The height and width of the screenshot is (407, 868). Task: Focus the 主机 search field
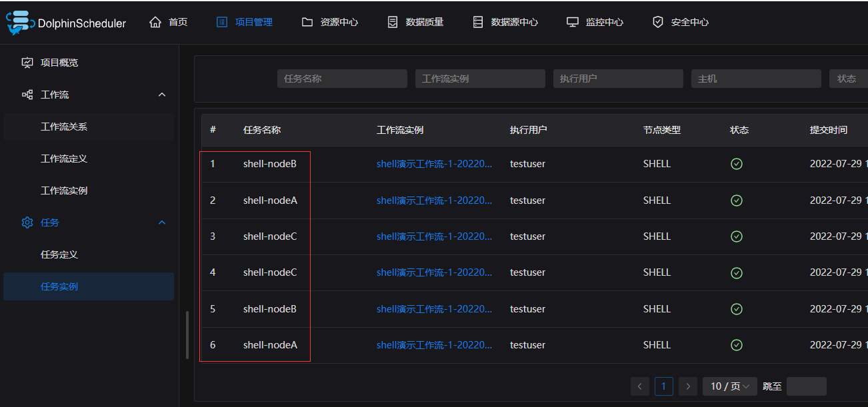click(x=756, y=79)
